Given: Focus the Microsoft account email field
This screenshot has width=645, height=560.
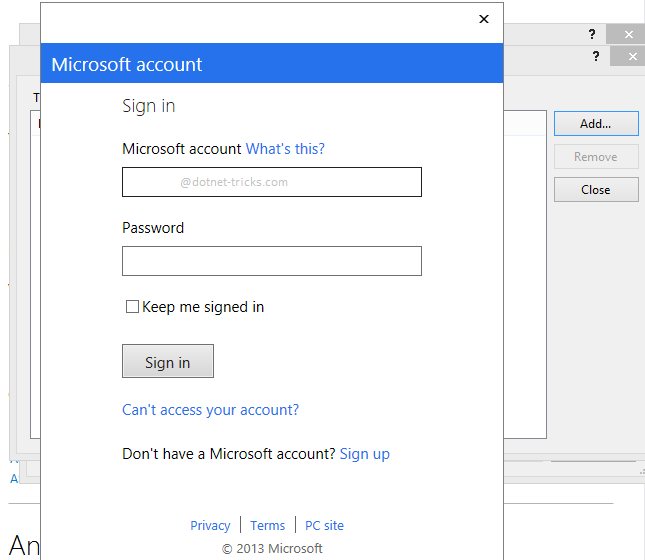Looking at the screenshot, I should [271, 182].
